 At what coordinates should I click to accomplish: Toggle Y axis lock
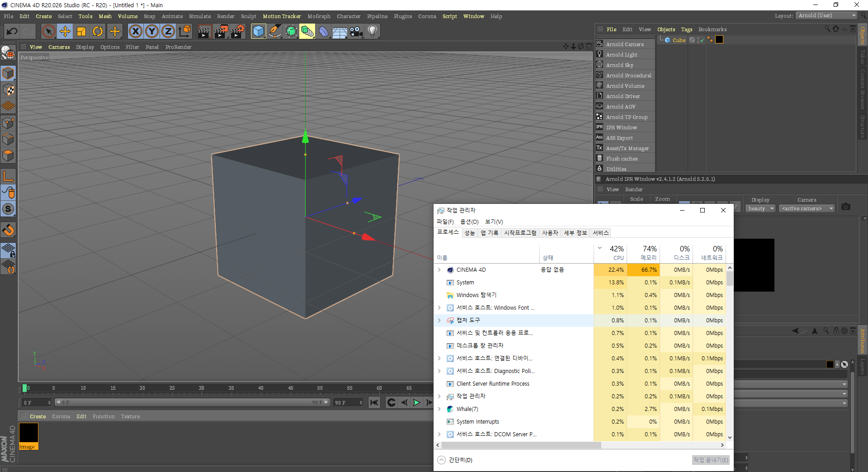tap(152, 31)
